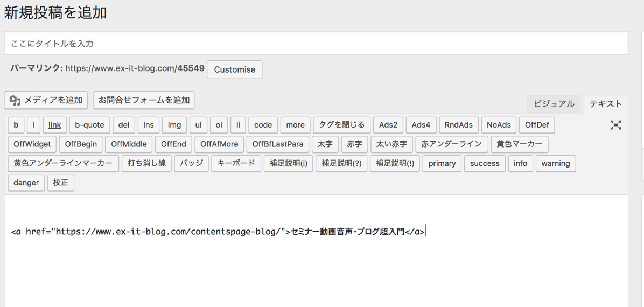Apply 太字 bold style button
Screen dimensions: 644x307
click(x=325, y=144)
